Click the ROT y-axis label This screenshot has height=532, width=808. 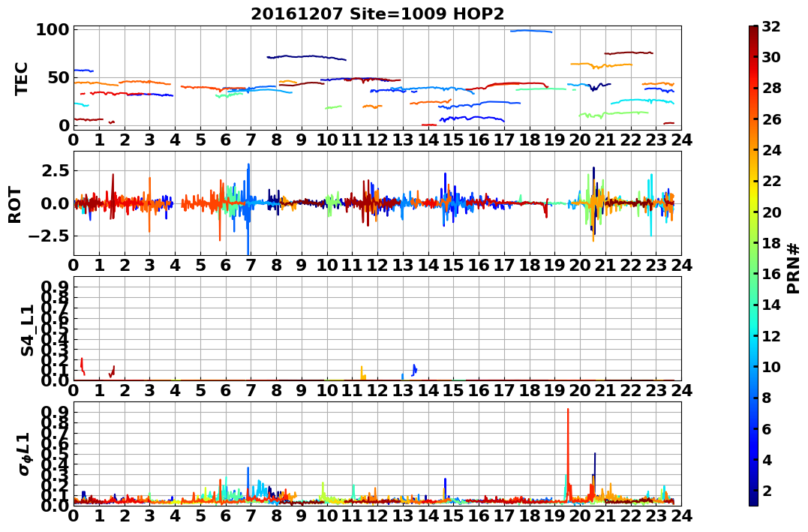pyautogui.click(x=15, y=204)
